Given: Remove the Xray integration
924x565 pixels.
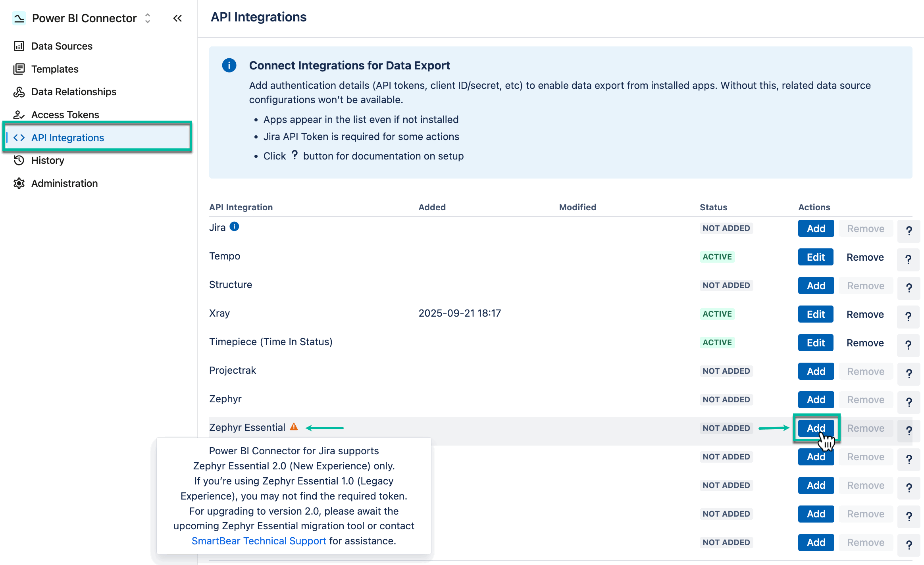Looking at the screenshot, I should click(x=865, y=314).
